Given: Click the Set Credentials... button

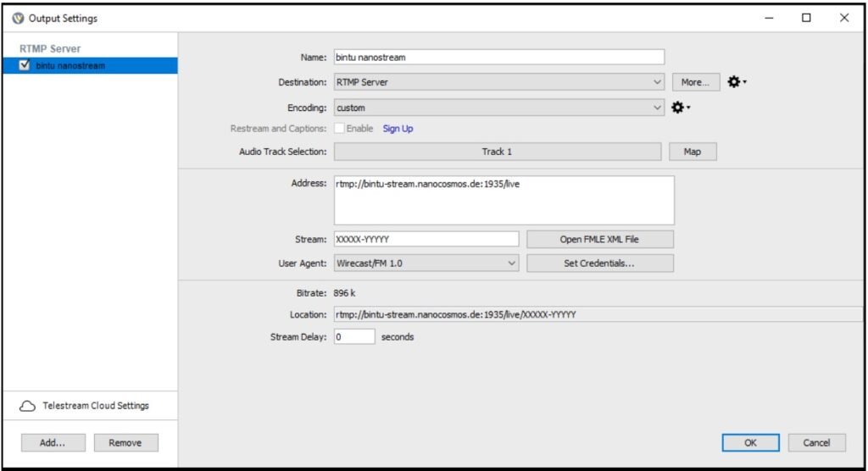Looking at the screenshot, I should click(x=600, y=263).
